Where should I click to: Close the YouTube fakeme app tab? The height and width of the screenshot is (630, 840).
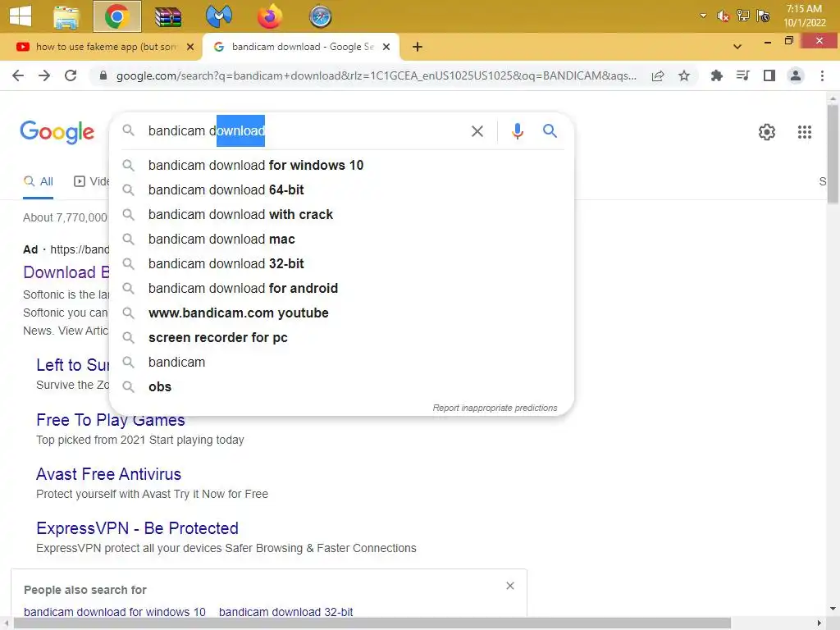pos(190,47)
